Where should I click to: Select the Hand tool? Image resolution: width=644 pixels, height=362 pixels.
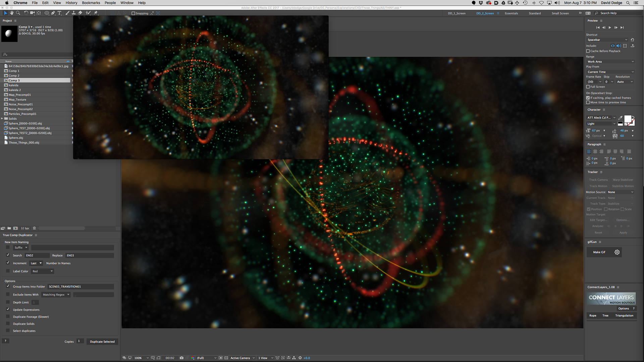12,13
